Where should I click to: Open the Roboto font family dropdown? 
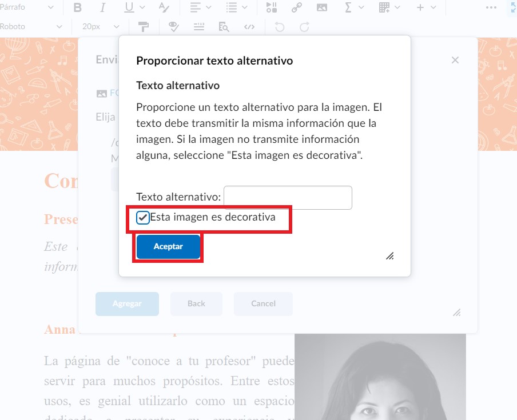[32, 27]
